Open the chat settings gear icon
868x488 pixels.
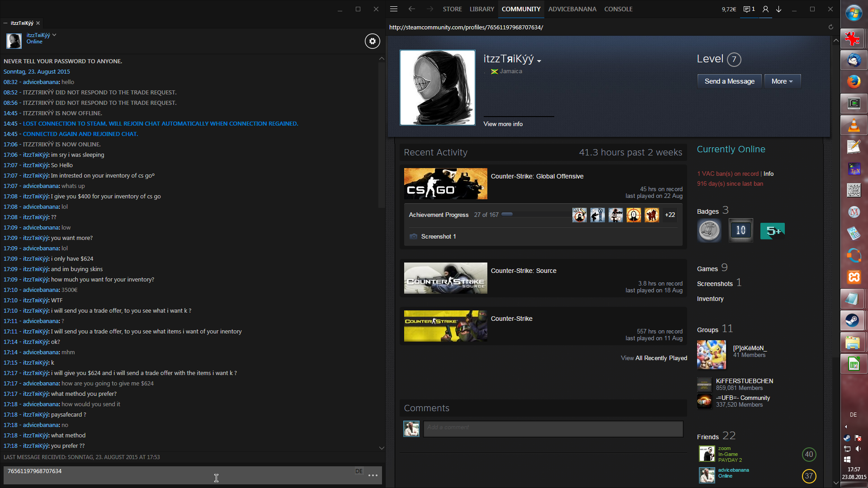pos(372,41)
